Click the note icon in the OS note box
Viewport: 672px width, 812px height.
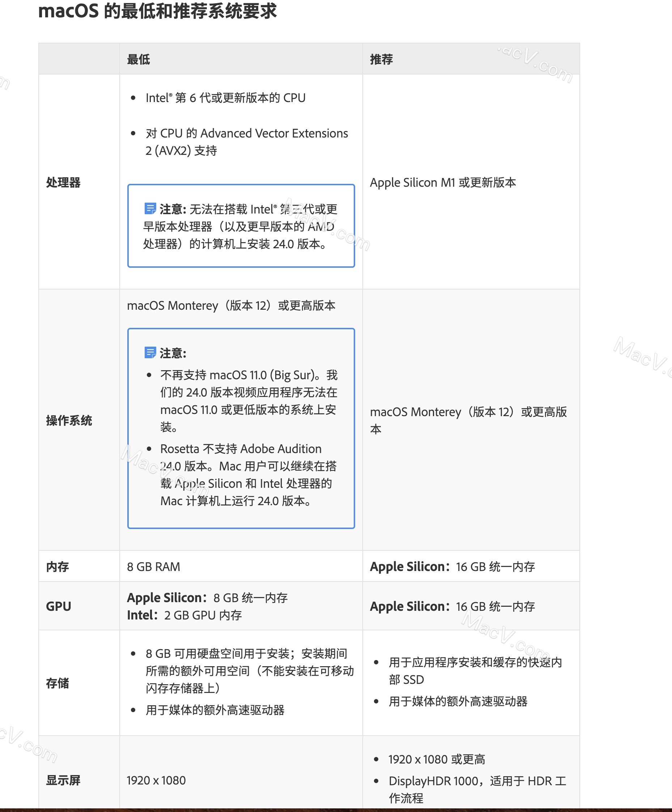click(x=150, y=352)
